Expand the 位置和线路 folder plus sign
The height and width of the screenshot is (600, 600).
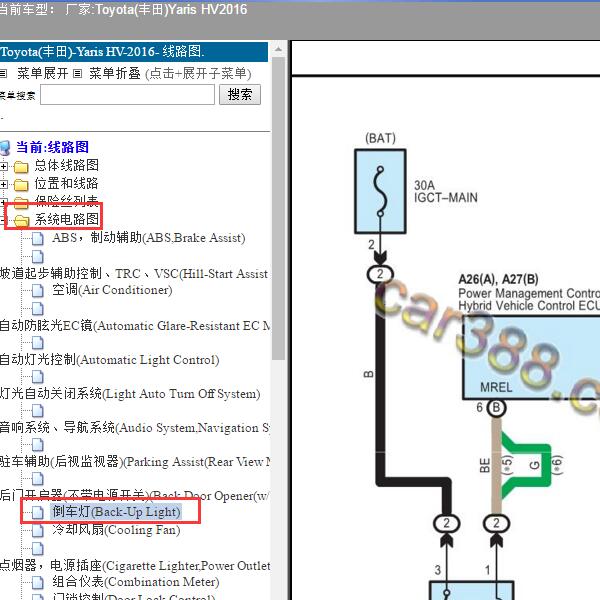pos(3,184)
